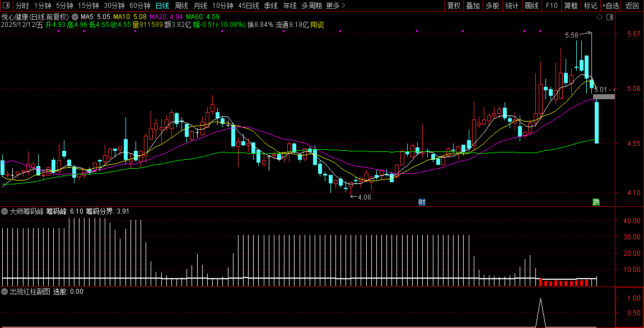This screenshot has width=644, height=328.
Task: Click the 财 marker on the chart
Action: pos(422,202)
